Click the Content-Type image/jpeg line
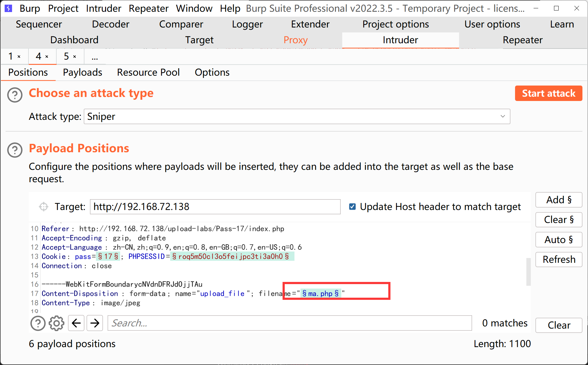This screenshot has height=365, width=588. 91,303
